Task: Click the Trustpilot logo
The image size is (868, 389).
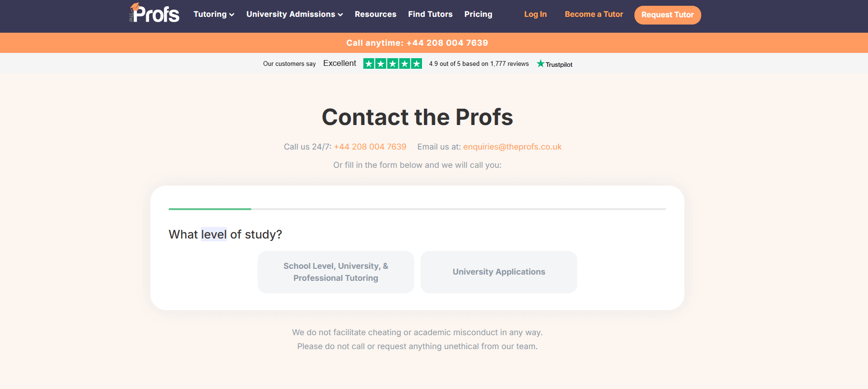Action: point(555,64)
